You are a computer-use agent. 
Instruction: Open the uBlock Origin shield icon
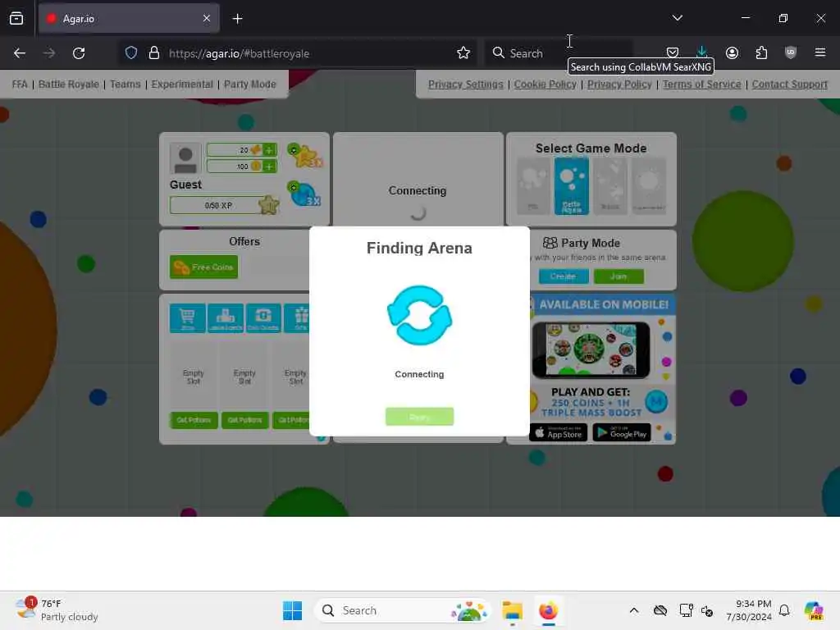pyautogui.click(x=791, y=52)
